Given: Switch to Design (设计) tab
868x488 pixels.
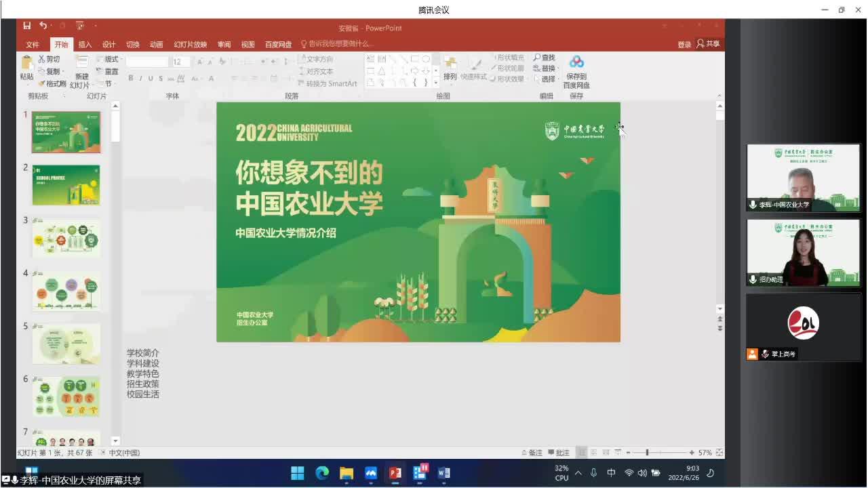Looking at the screenshot, I should click(x=109, y=44).
